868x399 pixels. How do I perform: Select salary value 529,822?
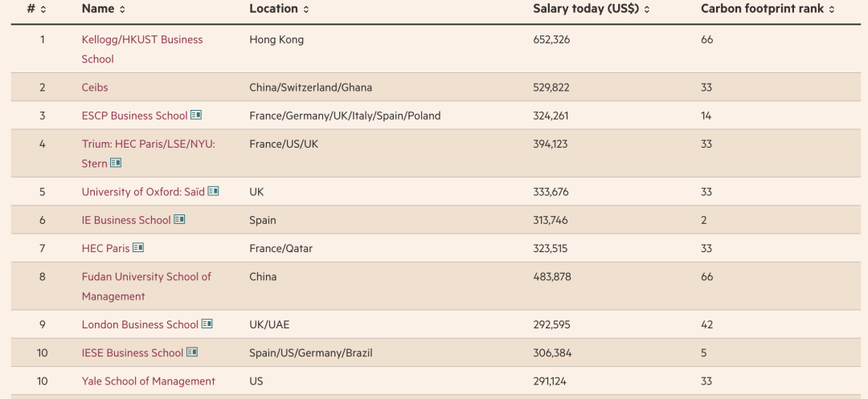point(551,88)
